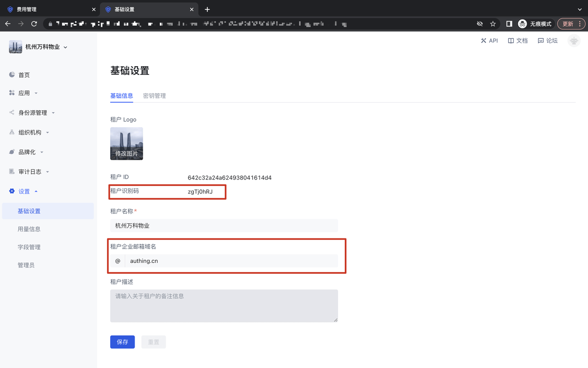The image size is (588, 368).
Task: Bookmark page with the star icon
Action: coord(493,24)
